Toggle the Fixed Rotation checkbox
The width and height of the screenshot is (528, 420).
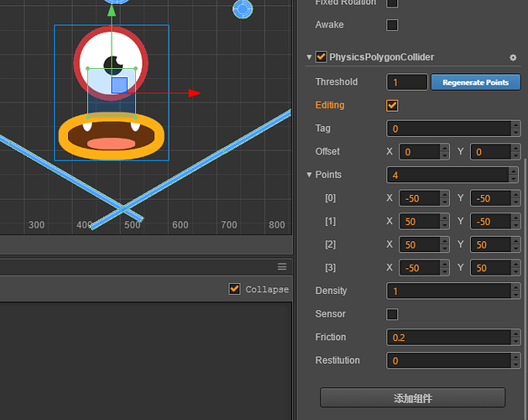point(392,3)
